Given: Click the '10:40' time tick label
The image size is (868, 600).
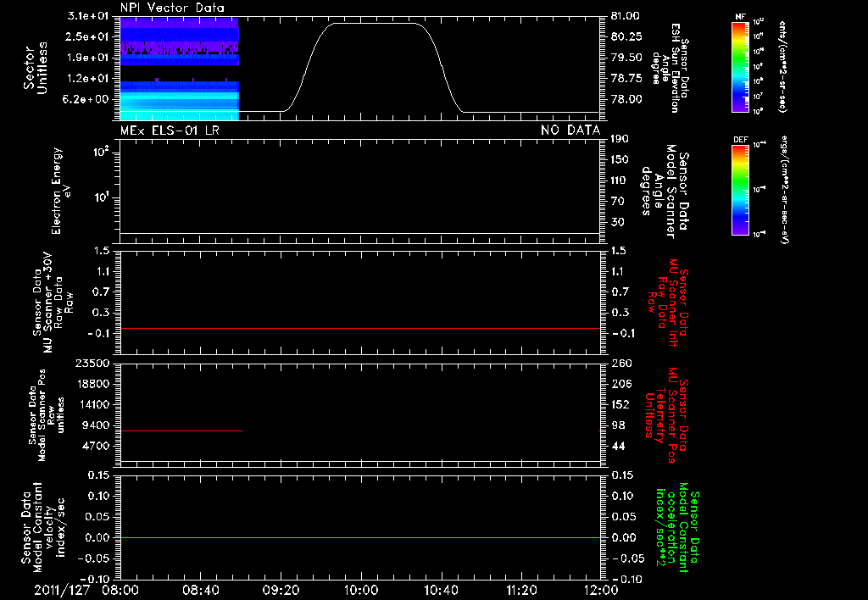Looking at the screenshot, I should pyautogui.click(x=441, y=590).
